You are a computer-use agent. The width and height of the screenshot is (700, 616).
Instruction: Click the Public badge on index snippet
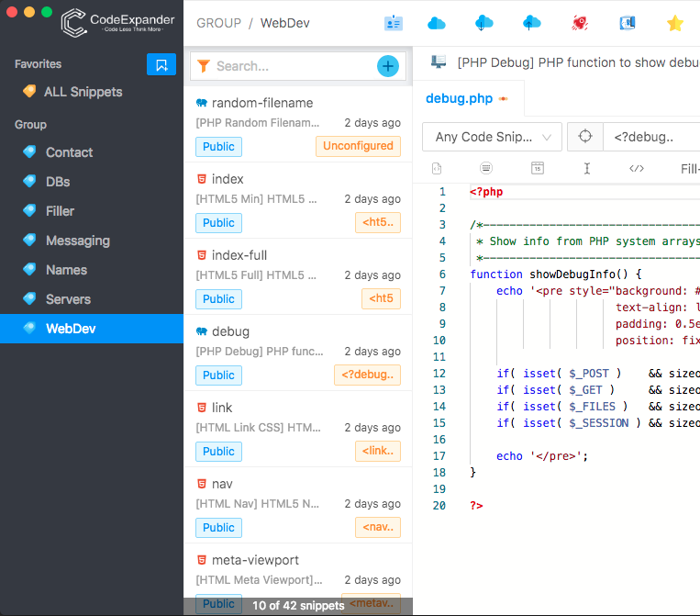[218, 223]
